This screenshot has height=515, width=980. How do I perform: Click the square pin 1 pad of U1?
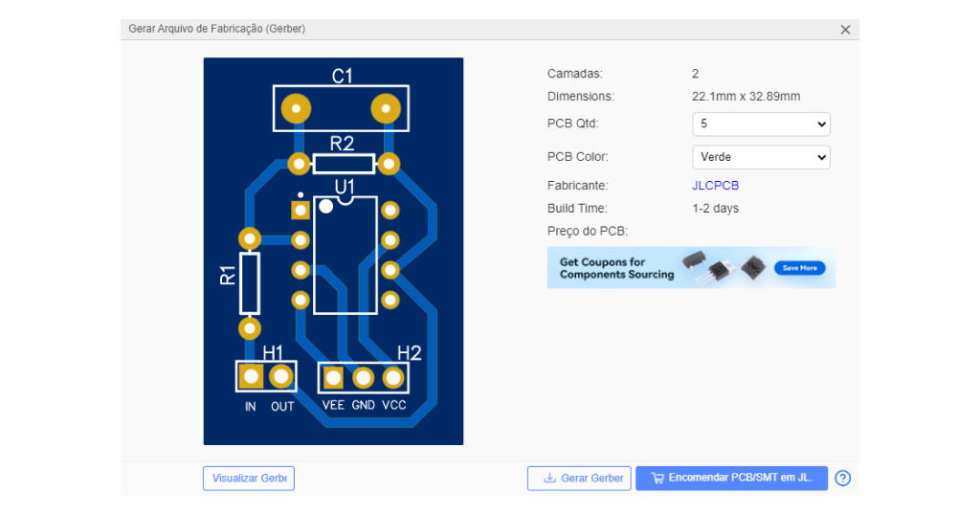point(301,210)
